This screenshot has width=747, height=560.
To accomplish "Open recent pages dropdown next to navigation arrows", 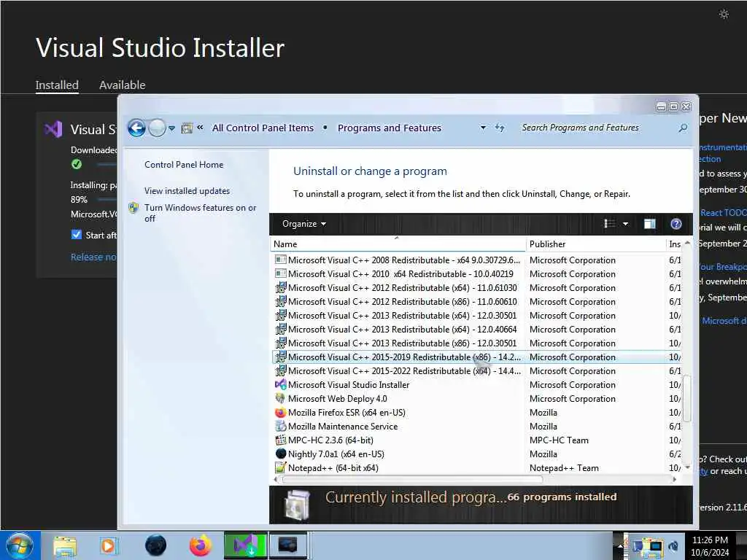I will coord(172,128).
